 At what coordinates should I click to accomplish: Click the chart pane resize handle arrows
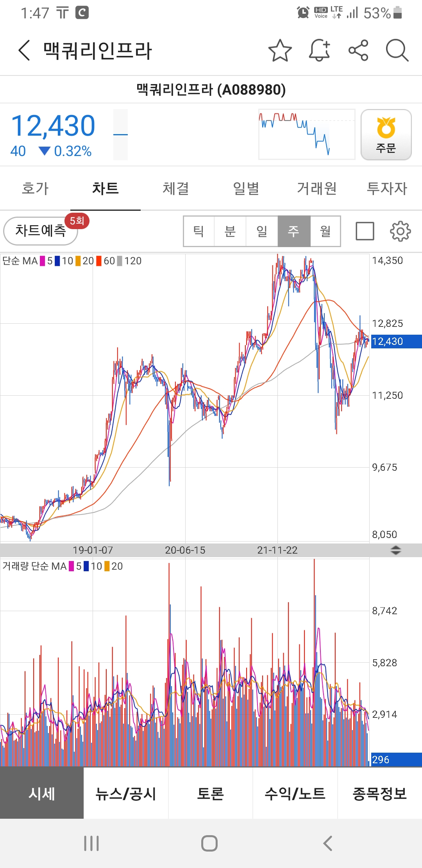click(395, 550)
